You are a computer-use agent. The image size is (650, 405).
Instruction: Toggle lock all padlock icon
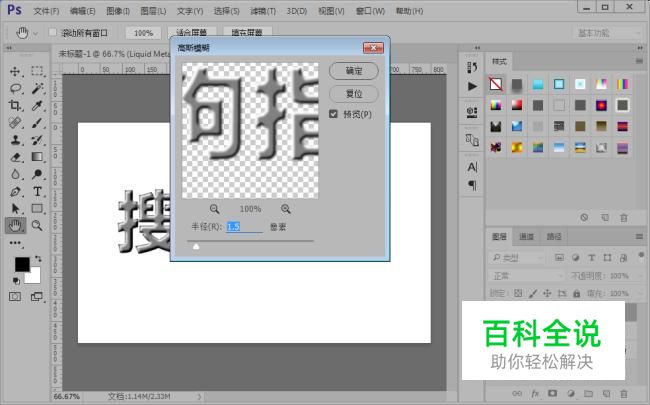tap(576, 293)
